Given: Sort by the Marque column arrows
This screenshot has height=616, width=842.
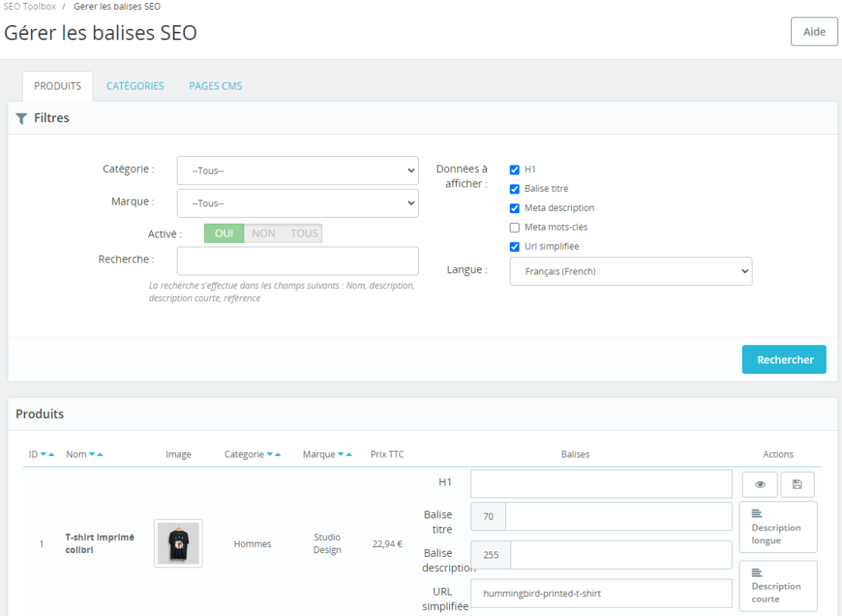Looking at the screenshot, I should (345, 454).
